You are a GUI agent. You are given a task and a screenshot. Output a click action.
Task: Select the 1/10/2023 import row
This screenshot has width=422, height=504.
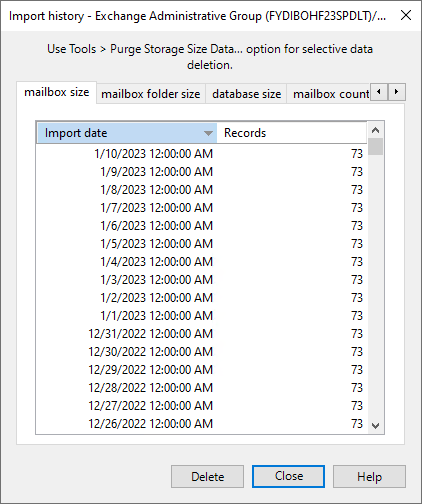tap(202, 154)
